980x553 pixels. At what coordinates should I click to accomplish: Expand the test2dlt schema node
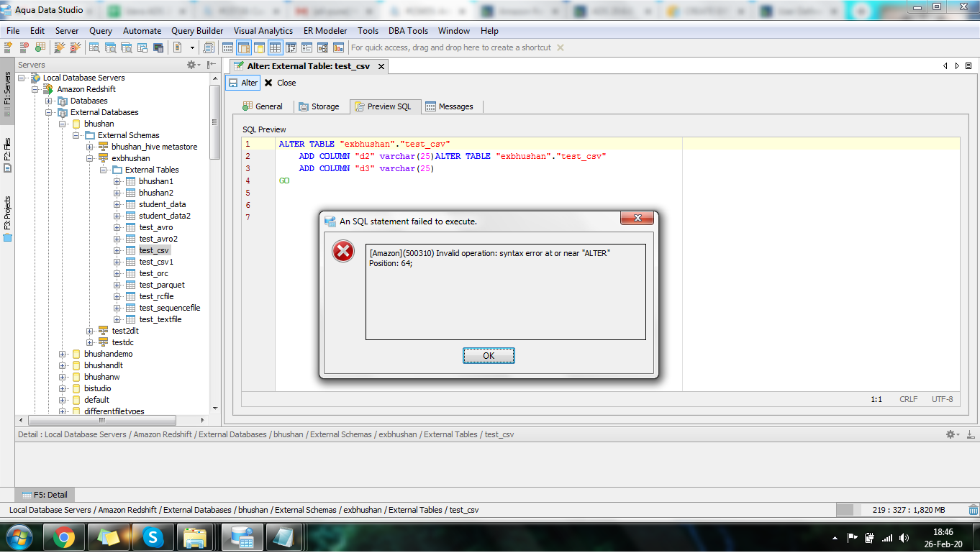coord(90,331)
